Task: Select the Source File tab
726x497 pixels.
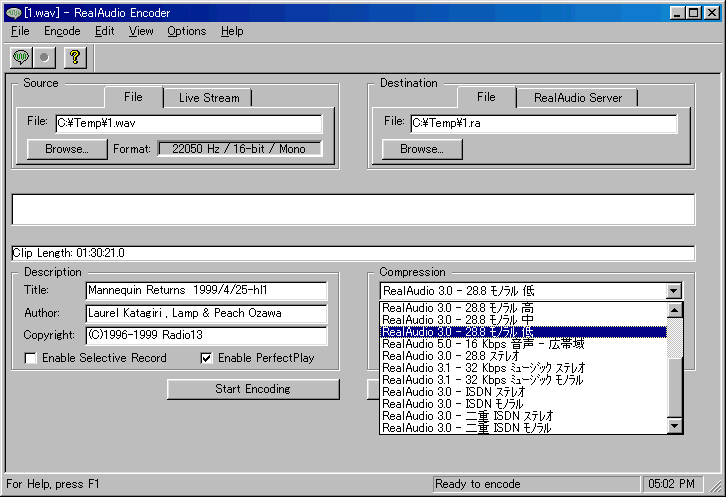Action: click(133, 97)
